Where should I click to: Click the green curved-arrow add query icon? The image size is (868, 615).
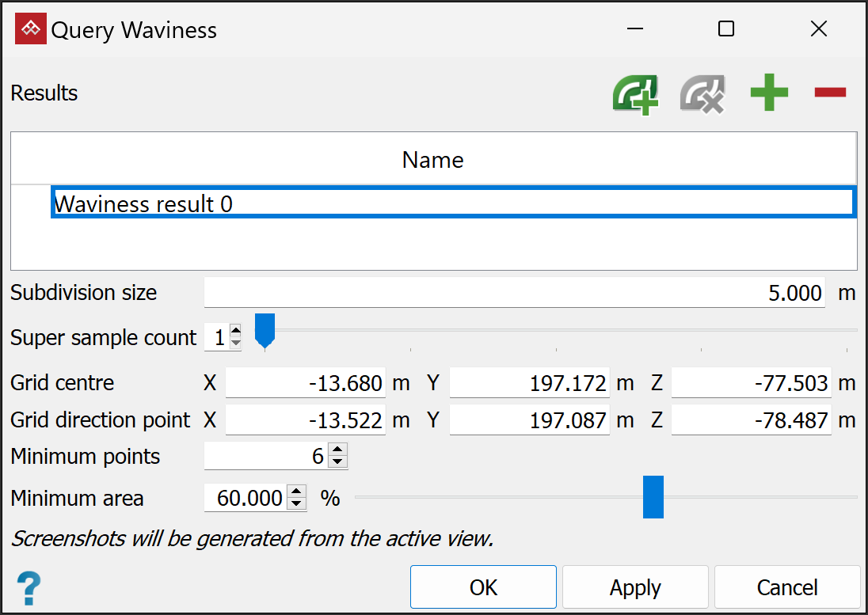pyautogui.click(x=635, y=94)
